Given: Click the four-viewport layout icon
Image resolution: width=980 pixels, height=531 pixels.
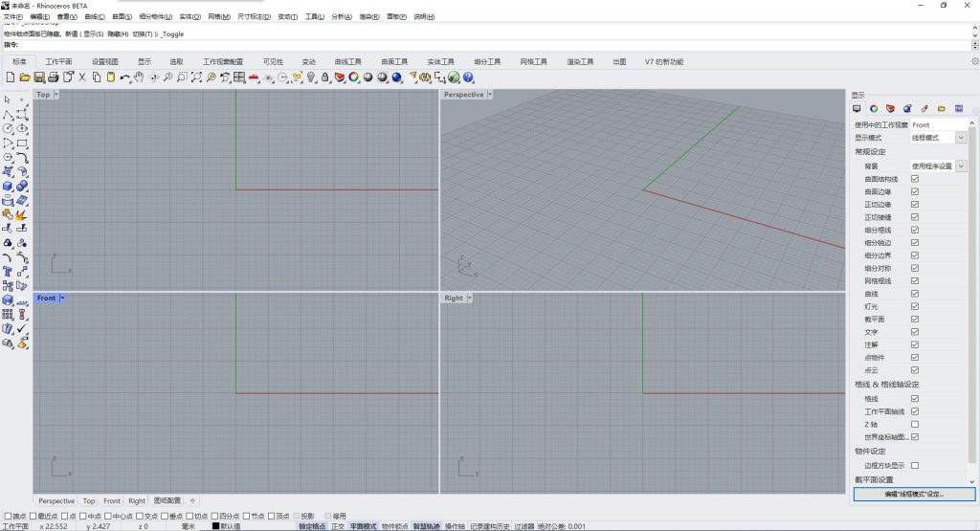Looking at the screenshot, I should click(x=239, y=77).
